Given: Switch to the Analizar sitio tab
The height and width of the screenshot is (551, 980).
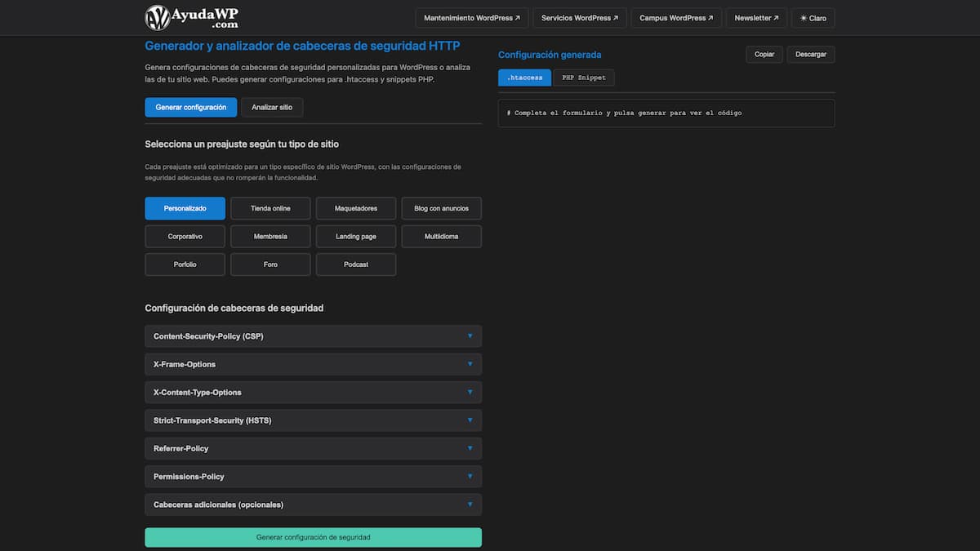Looking at the screenshot, I should 272,107.
